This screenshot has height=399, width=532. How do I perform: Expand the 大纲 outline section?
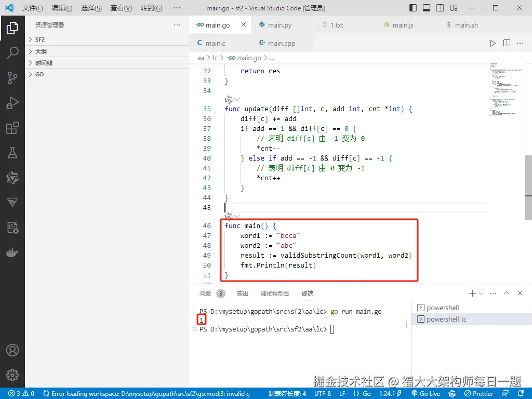107,51
